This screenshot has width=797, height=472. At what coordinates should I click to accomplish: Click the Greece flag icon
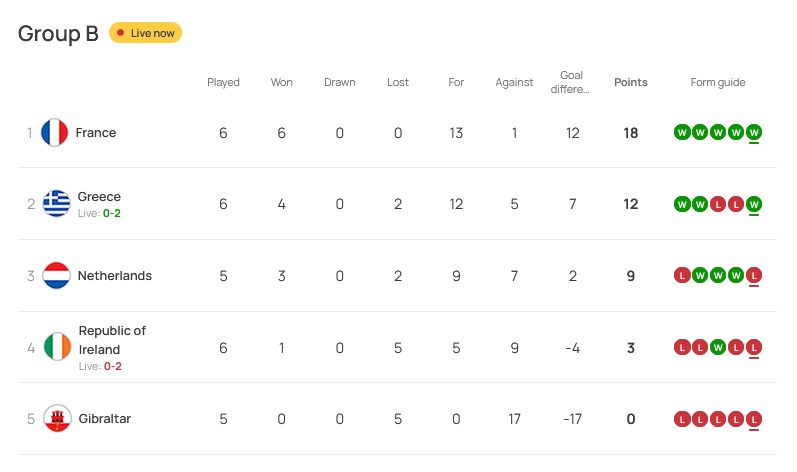point(57,204)
